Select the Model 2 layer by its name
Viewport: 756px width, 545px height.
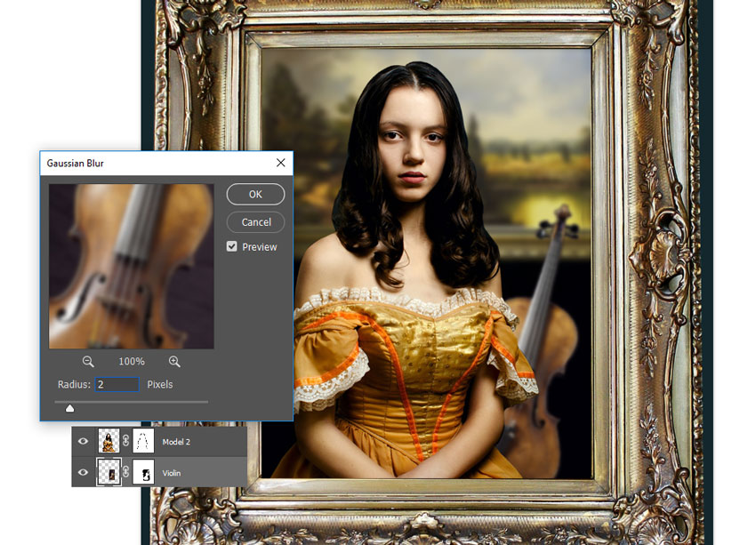[x=178, y=440]
